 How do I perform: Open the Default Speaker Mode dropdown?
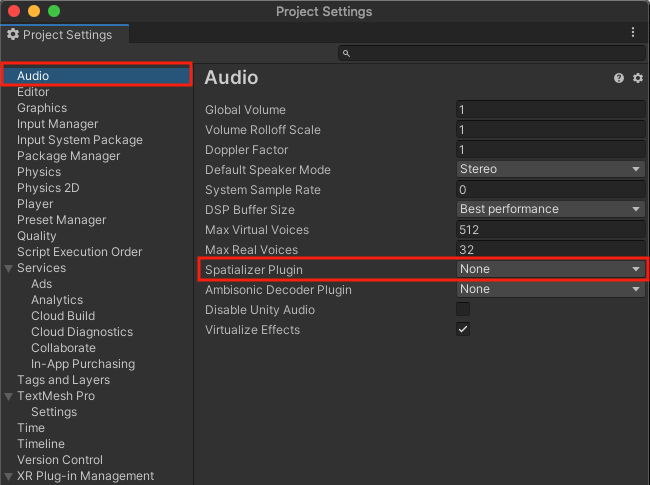550,169
